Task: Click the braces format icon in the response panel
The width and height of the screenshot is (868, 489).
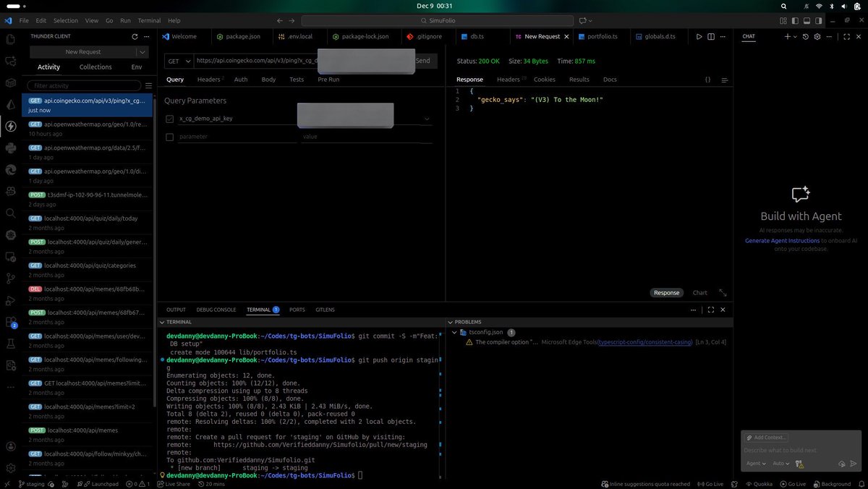Action: tap(708, 80)
